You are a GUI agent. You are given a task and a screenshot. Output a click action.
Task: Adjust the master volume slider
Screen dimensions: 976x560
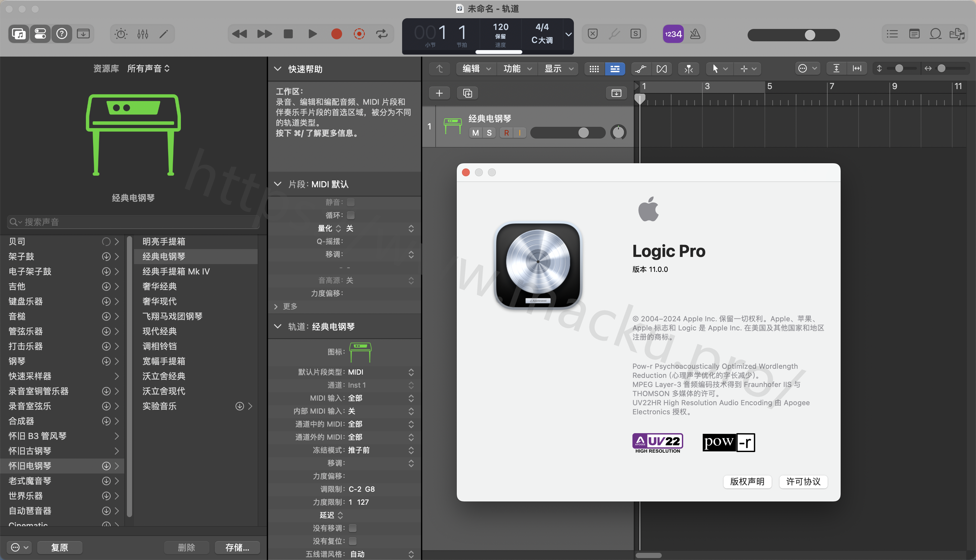pos(793,34)
